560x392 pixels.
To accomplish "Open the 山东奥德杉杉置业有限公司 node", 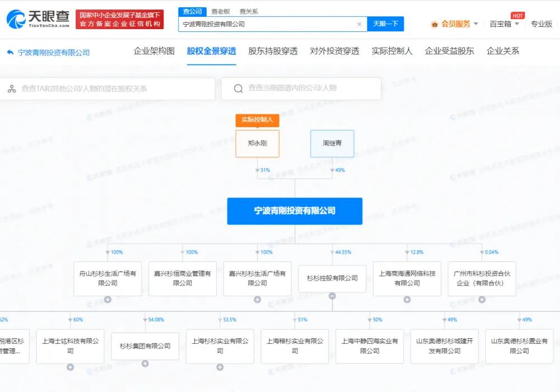I will pos(519,346).
